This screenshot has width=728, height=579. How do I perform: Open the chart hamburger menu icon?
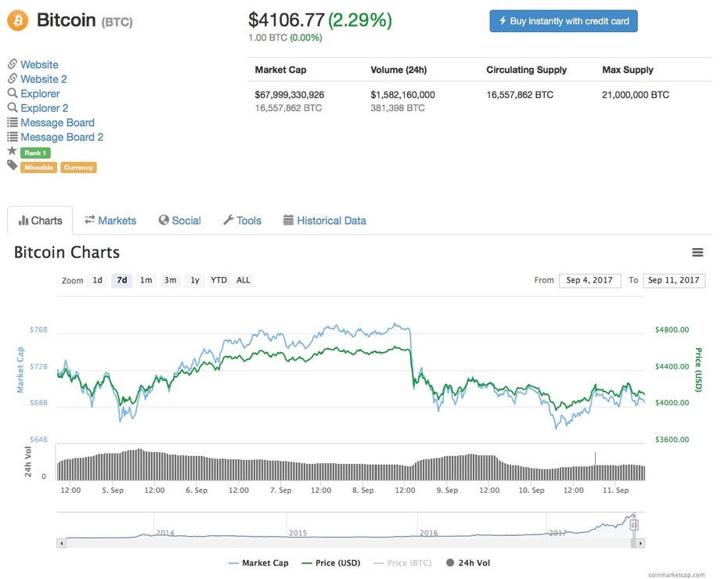pyautogui.click(x=697, y=253)
